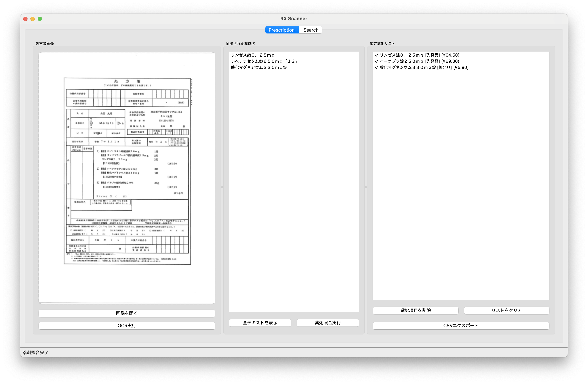Image resolution: width=588 pixels, height=384 pixels.
Task: Click the CSVエクスポート button
Action: click(461, 325)
